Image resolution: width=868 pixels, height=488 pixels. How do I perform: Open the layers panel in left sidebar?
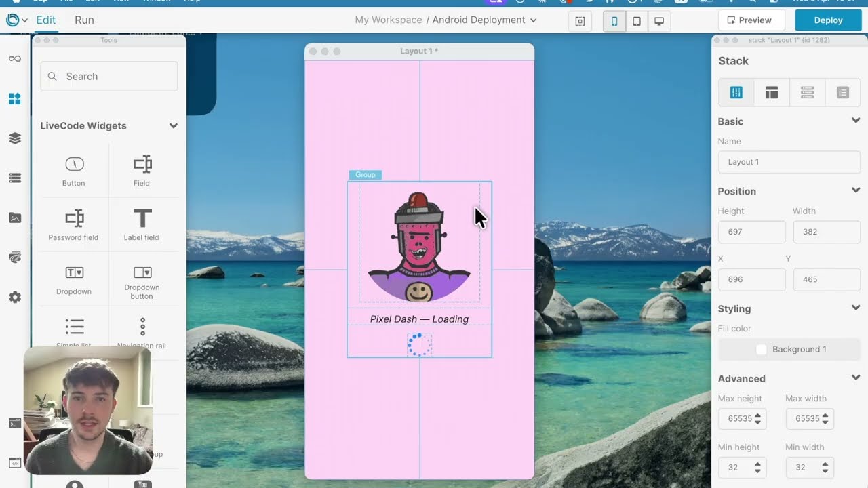coord(15,138)
